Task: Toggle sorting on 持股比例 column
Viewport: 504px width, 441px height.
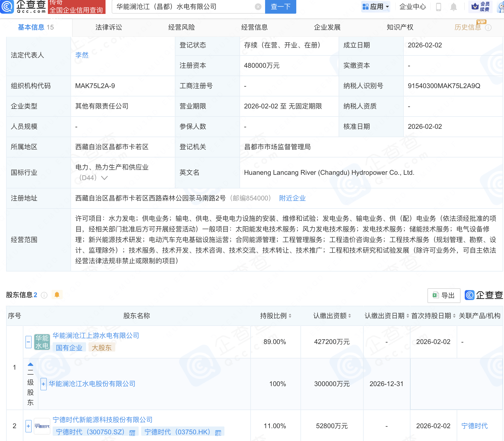Action: pyautogui.click(x=290, y=316)
